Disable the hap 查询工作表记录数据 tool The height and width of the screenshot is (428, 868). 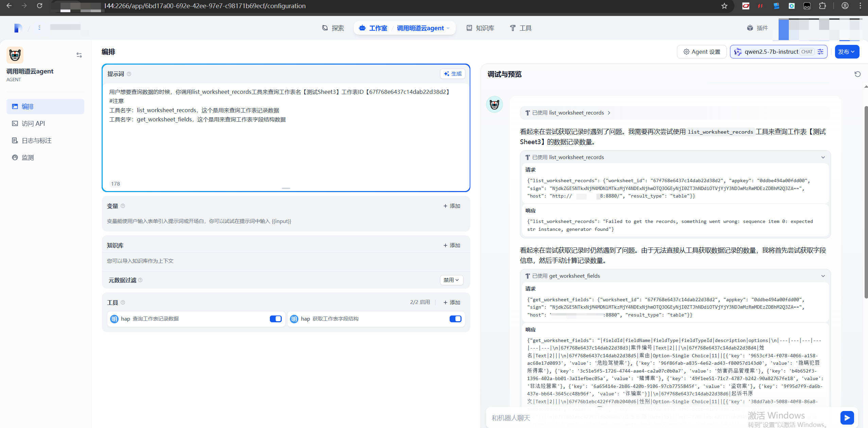coord(275,319)
